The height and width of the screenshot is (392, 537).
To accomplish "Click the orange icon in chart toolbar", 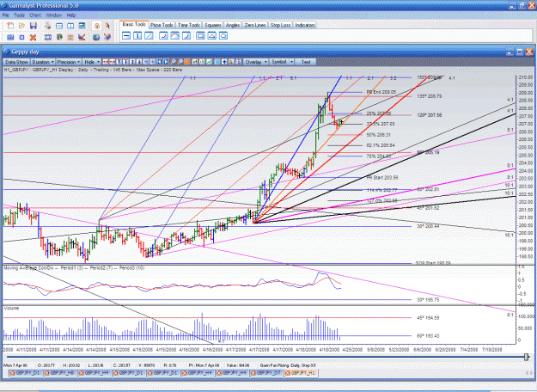I will [187, 62].
